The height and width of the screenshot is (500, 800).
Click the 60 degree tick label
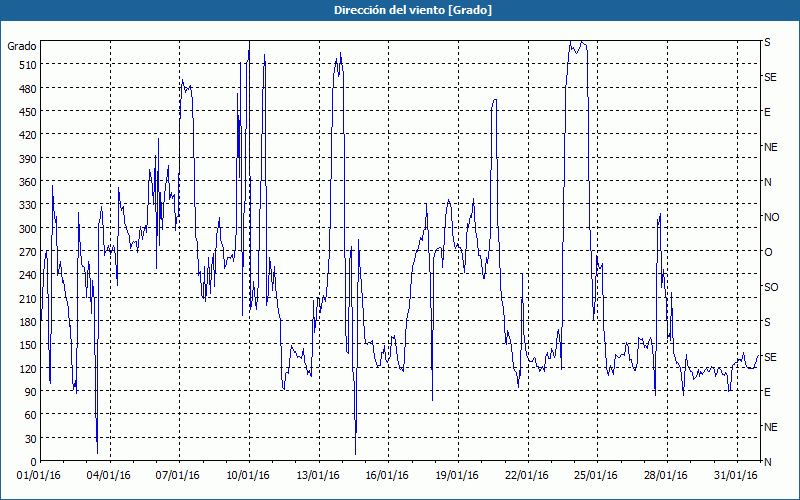click(x=30, y=415)
